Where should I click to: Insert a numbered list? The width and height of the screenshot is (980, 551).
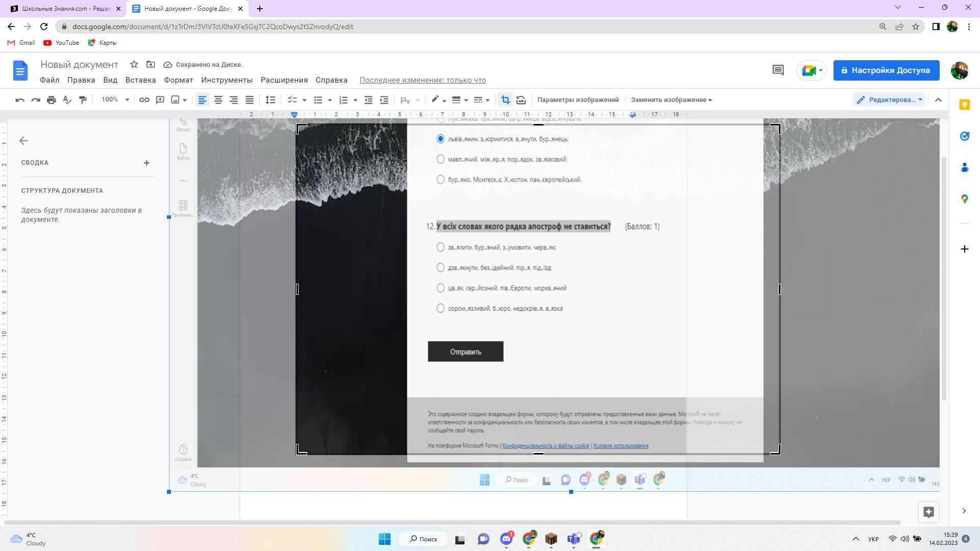click(344, 100)
